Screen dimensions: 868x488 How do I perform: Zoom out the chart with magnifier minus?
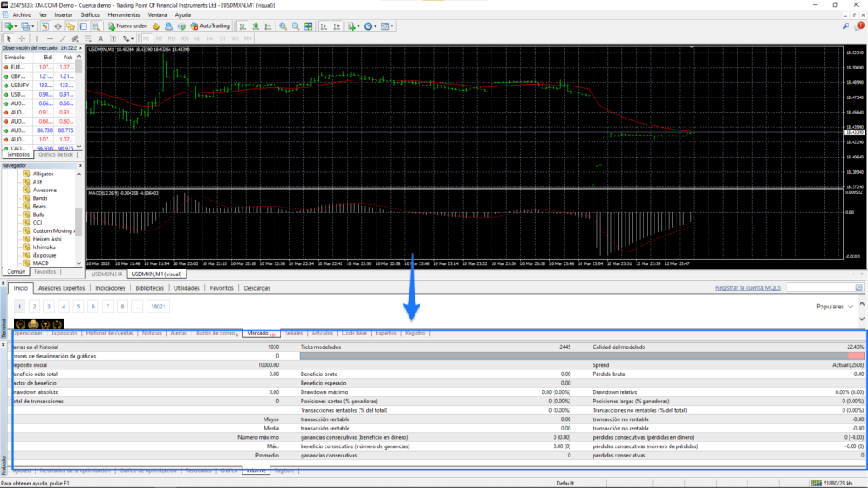click(x=295, y=26)
